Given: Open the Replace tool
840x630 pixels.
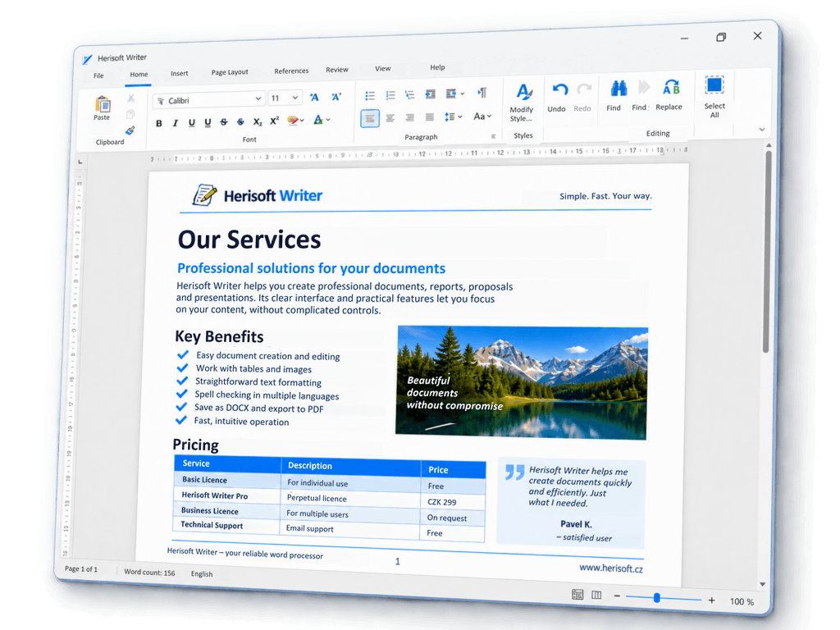Looking at the screenshot, I should coord(669,94).
